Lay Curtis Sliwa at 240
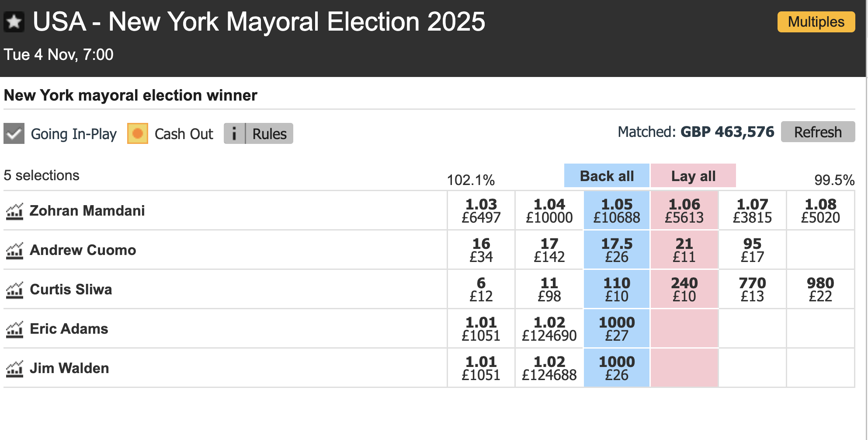Screen dimensions: 868x440 pos(684,289)
